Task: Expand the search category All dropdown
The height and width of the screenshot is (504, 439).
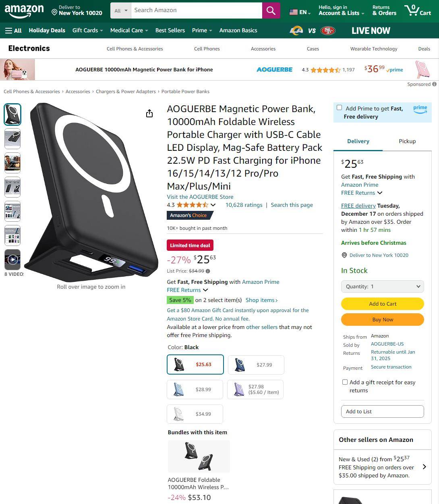Action: click(121, 10)
